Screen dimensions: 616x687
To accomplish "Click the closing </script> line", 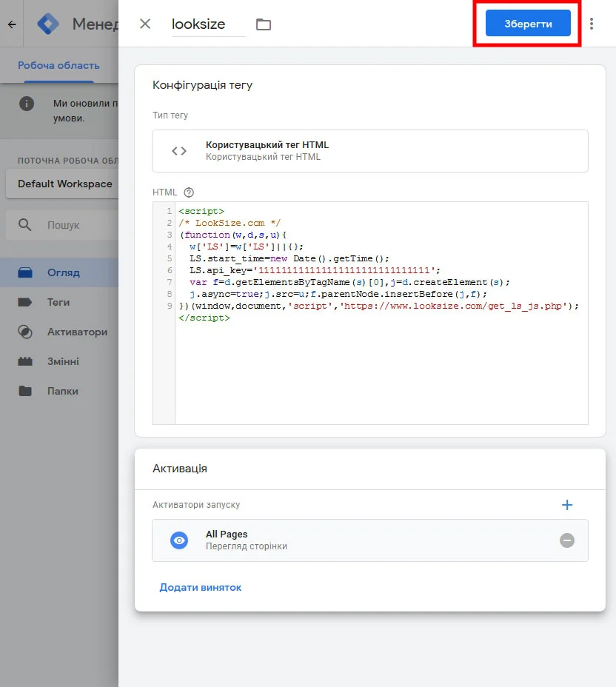I will pos(204,318).
